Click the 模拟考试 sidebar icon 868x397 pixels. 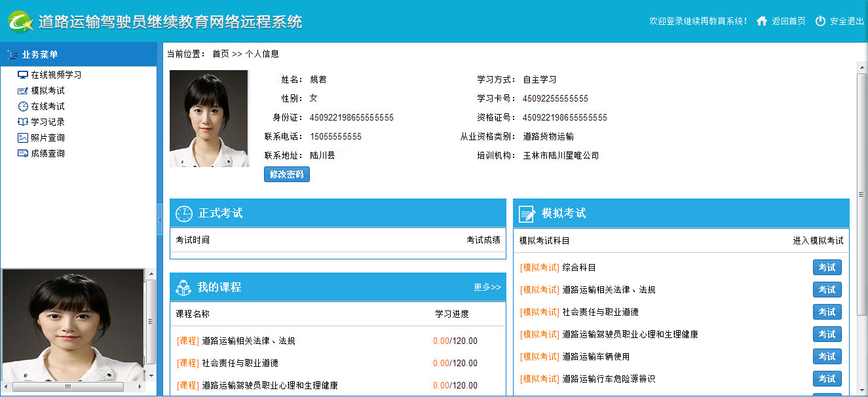click(23, 90)
